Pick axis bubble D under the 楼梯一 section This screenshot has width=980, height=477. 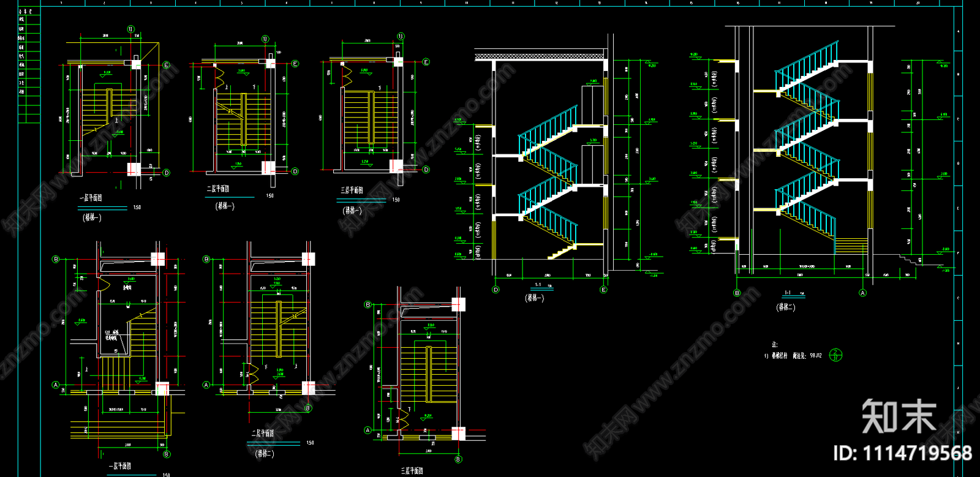(496, 290)
